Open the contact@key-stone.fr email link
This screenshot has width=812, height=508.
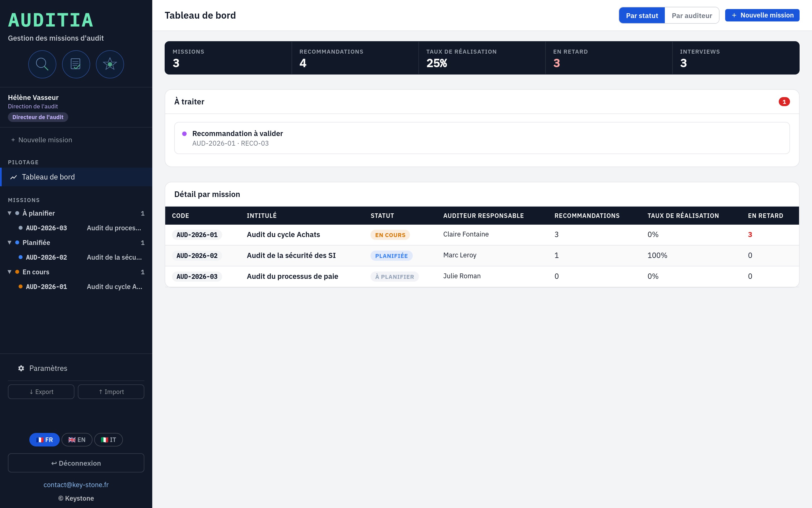76,485
